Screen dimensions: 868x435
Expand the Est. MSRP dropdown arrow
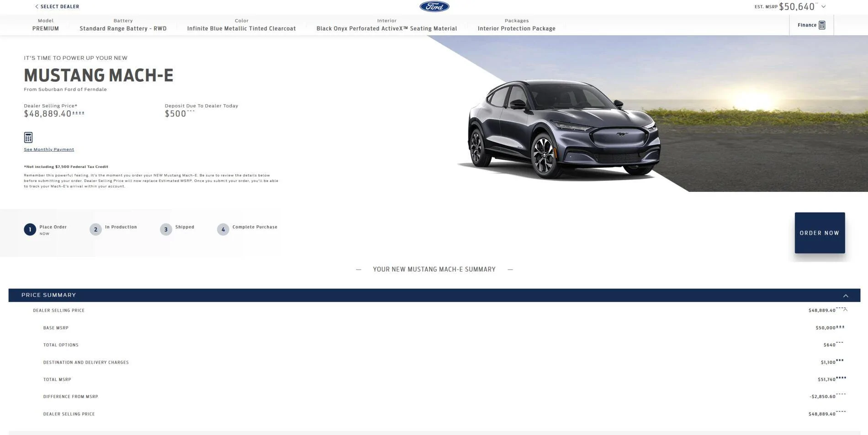pos(823,6)
